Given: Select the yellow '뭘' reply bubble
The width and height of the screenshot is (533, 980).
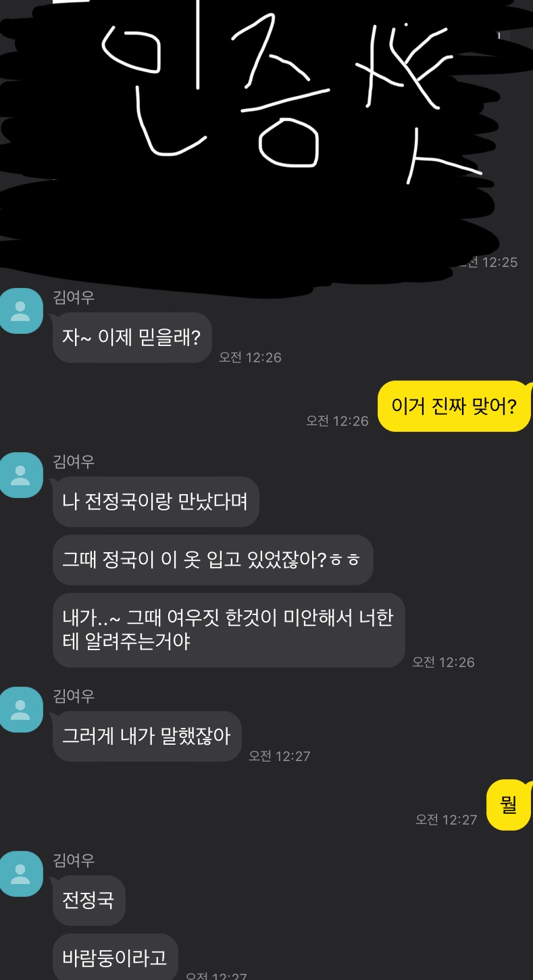Looking at the screenshot, I should [x=509, y=805].
